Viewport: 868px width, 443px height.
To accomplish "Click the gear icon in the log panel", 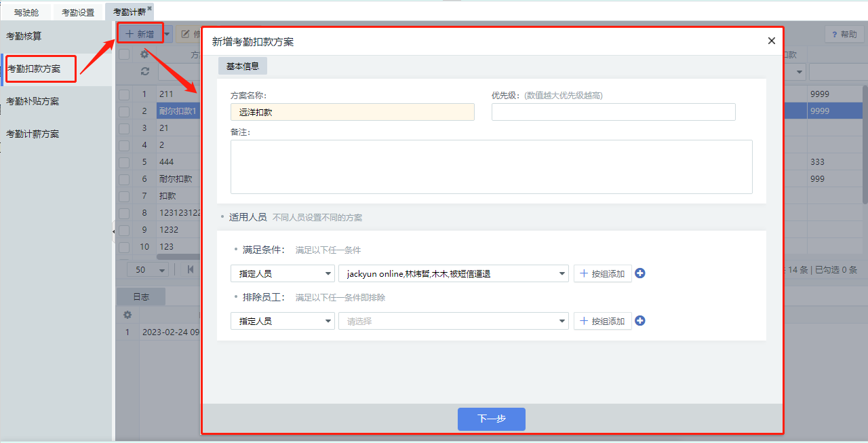I will 127,315.
